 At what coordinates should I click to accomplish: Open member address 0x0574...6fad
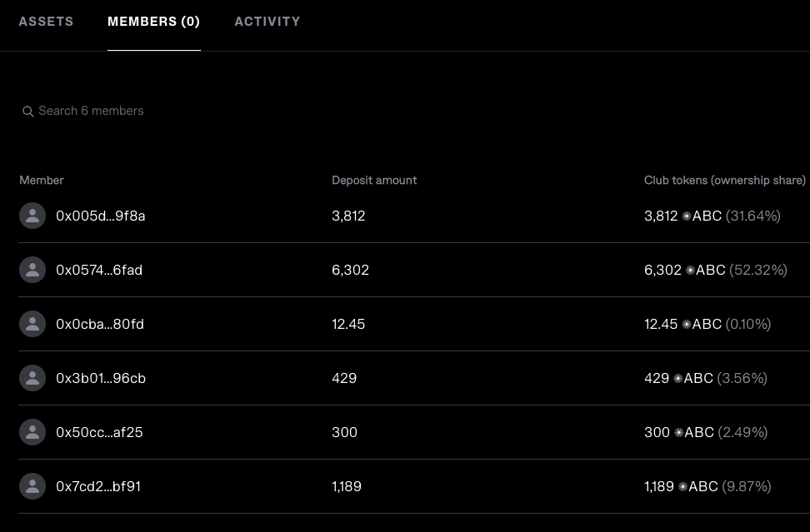point(99,271)
